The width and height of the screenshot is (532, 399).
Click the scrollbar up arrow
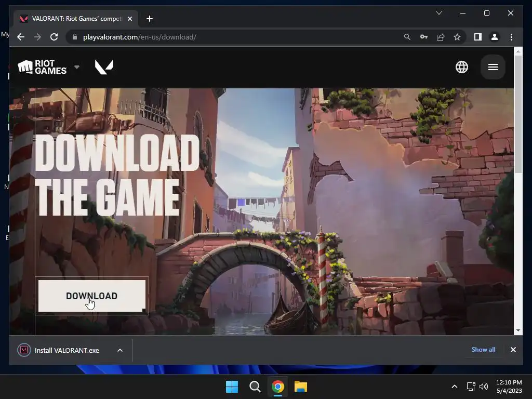(518, 51)
